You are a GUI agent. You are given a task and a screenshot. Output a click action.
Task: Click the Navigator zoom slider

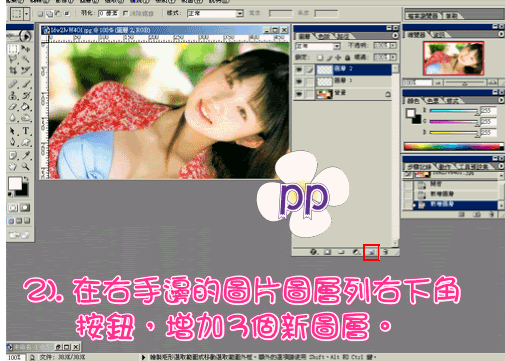pyautogui.click(x=465, y=82)
